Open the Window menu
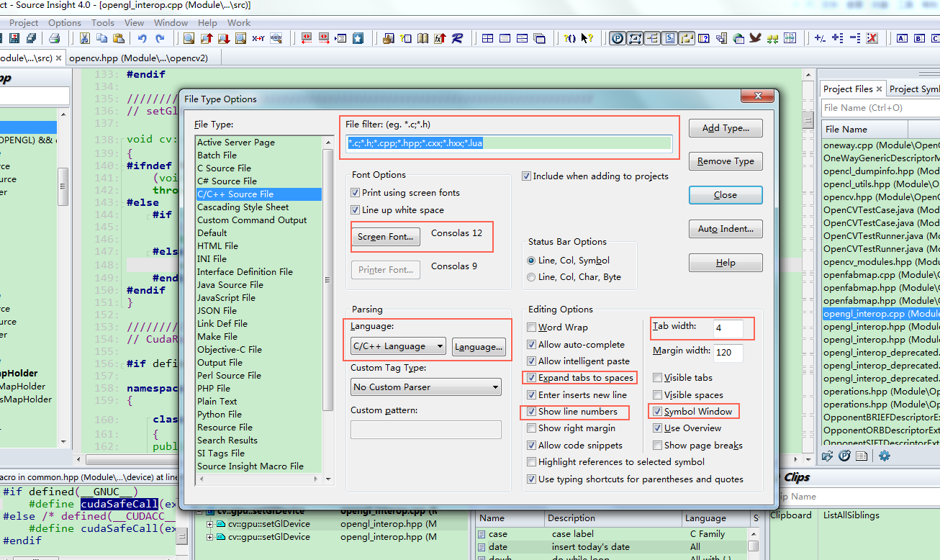The image size is (940, 560). (171, 22)
